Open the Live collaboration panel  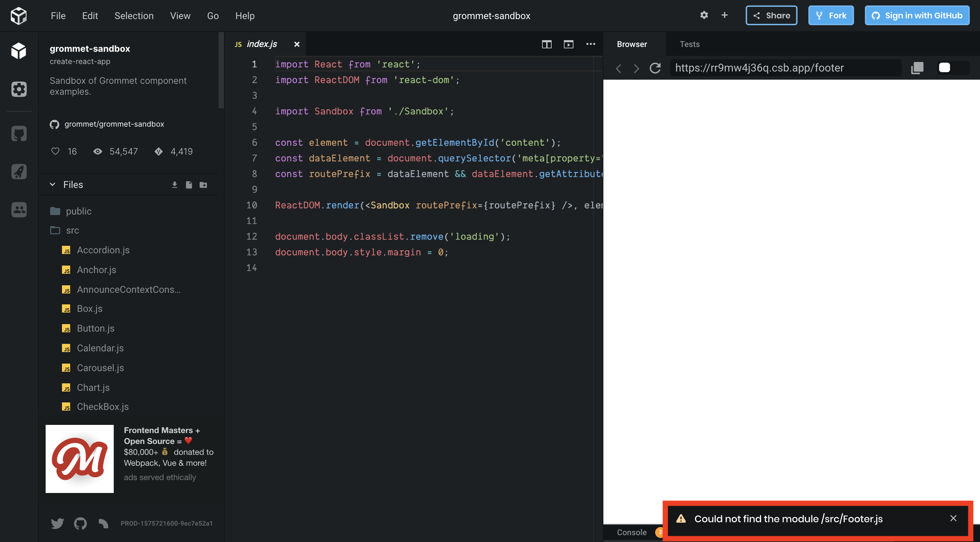point(19,210)
